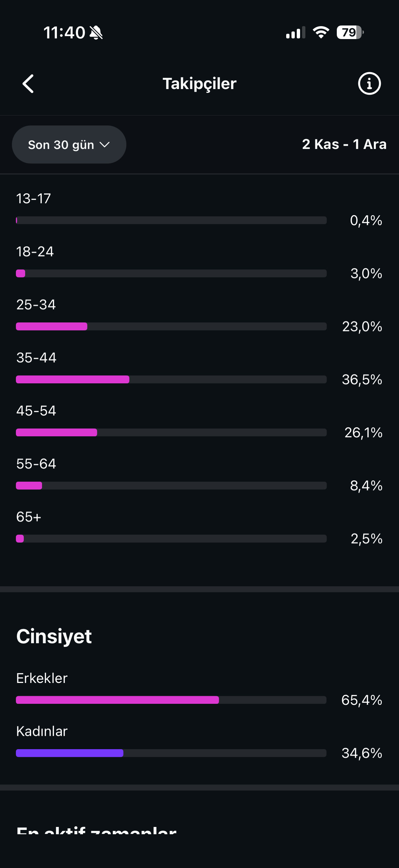This screenshot has width=399, height=868.
Task: Tap the 36,5% percentage value
Action: 362,379
